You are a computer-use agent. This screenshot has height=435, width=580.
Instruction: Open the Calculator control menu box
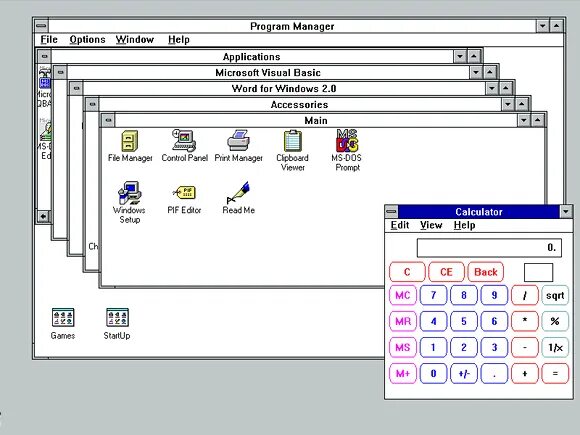click(391, 212)
